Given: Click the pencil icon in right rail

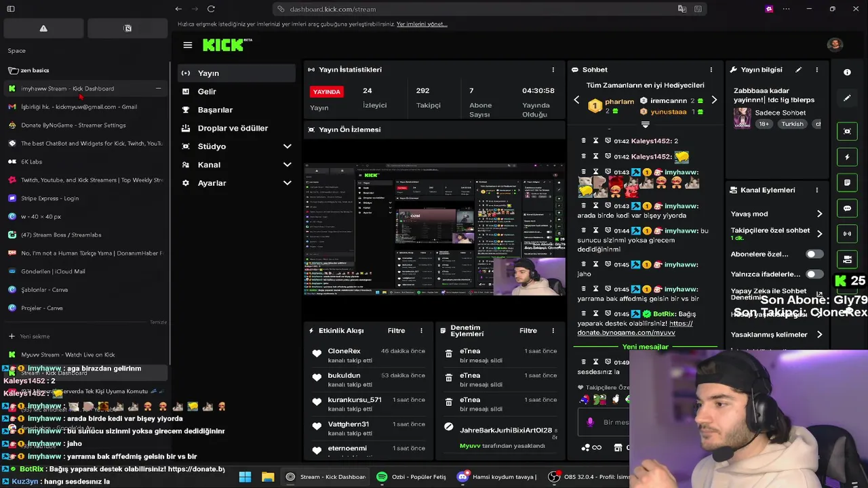Looking at the screenshot, I should (847, 98).
